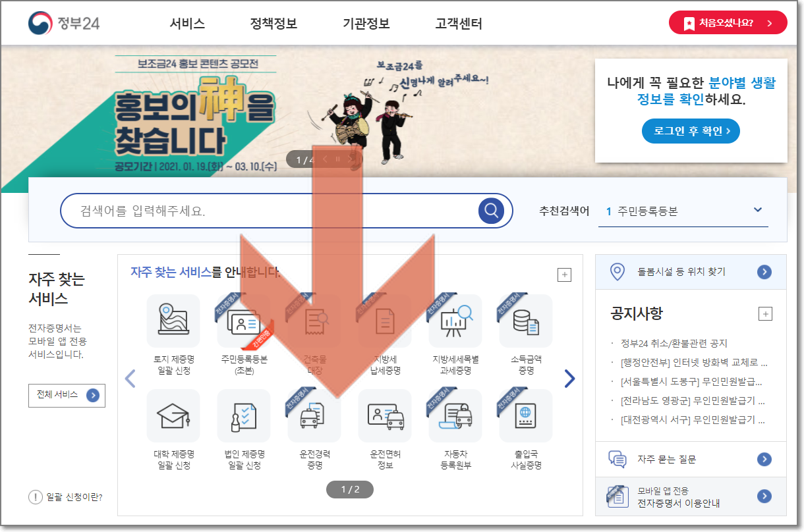
Task: Open notice [전라남도 영광군] 무인민원발급기
Action: tap(693, 400)
